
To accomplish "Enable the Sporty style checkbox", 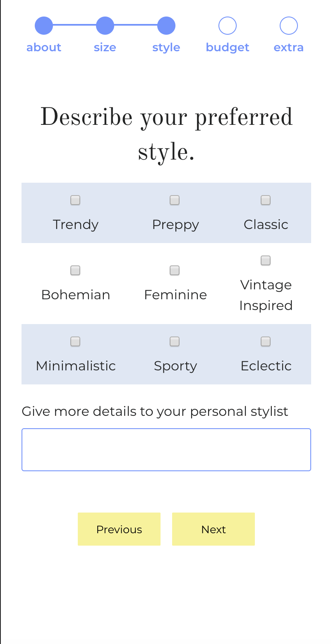I will (175, 342).
